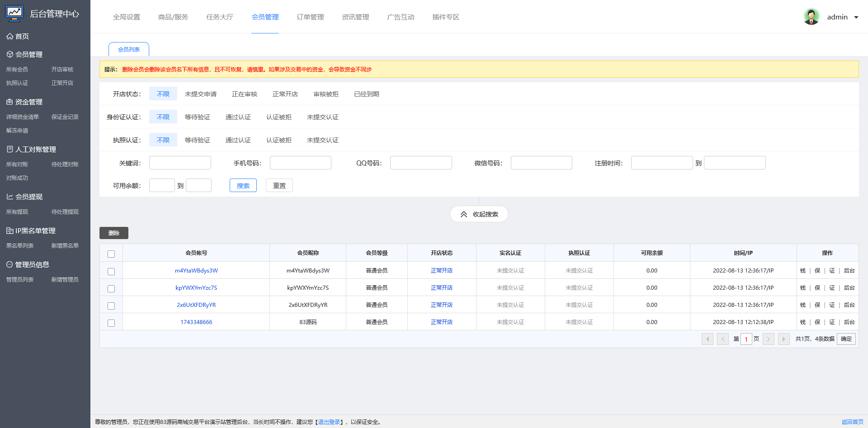868x428 pixels.
Task: Click the 保 action for m4YtaWBdys3W
Action: (817, 271)
